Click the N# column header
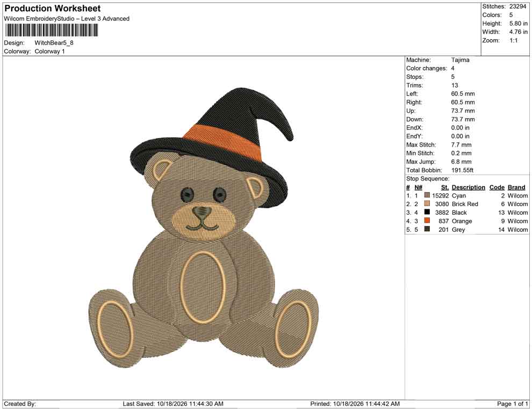This screenshot has height=409, width=532. click(418, 187)
